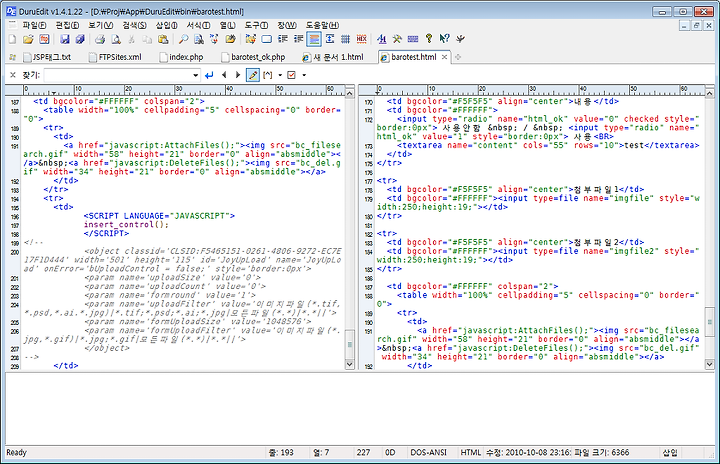
Task: Switch to HEX view mode
Action: coord(361,39)
